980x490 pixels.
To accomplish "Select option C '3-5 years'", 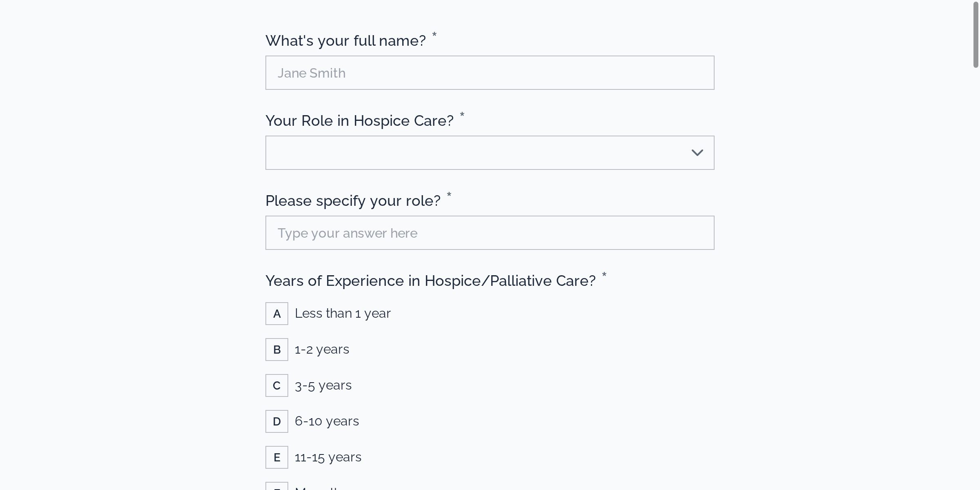I will pos(323,385).
